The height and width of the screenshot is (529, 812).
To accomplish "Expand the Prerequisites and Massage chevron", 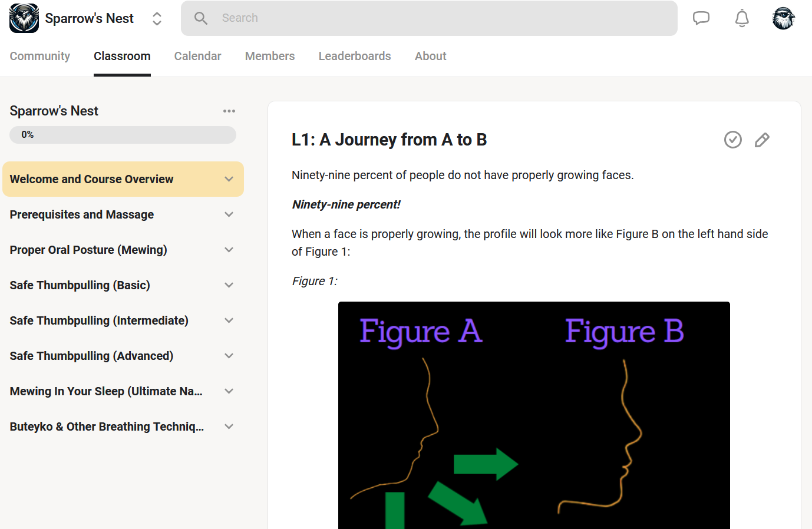I will 229,214.
